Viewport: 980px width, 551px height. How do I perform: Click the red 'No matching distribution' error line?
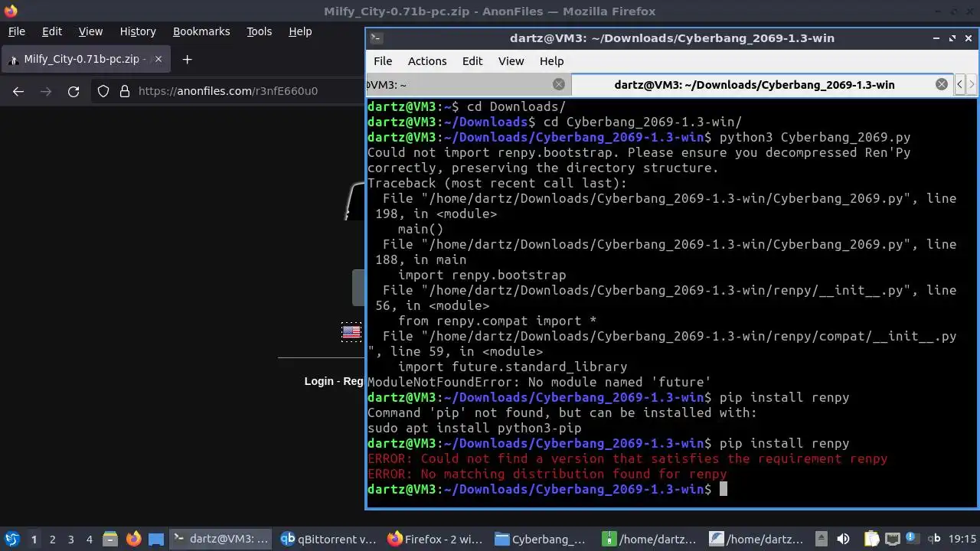click(547, 474)
